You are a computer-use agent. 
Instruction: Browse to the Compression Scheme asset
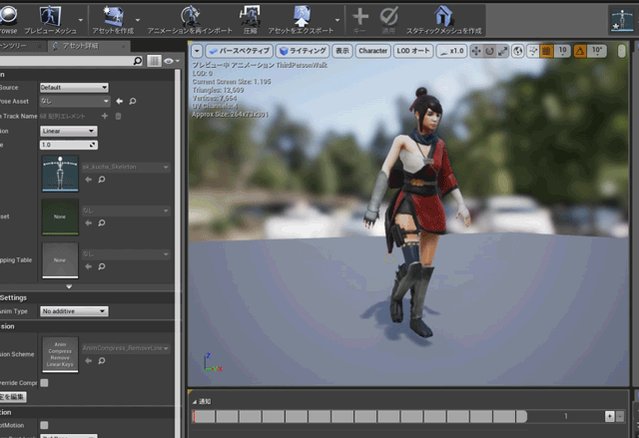click(101, 361)
